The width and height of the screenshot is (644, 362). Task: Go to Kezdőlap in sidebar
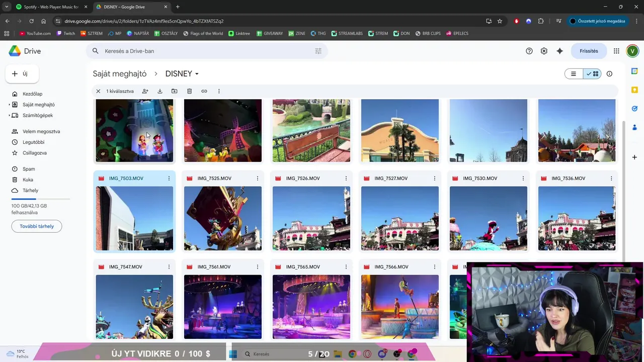32,94
